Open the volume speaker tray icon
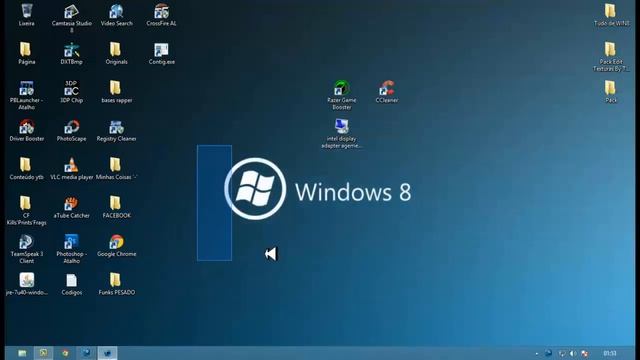This screenshot has height=360, width=640. pyautogui.click(x=573, y=353)
